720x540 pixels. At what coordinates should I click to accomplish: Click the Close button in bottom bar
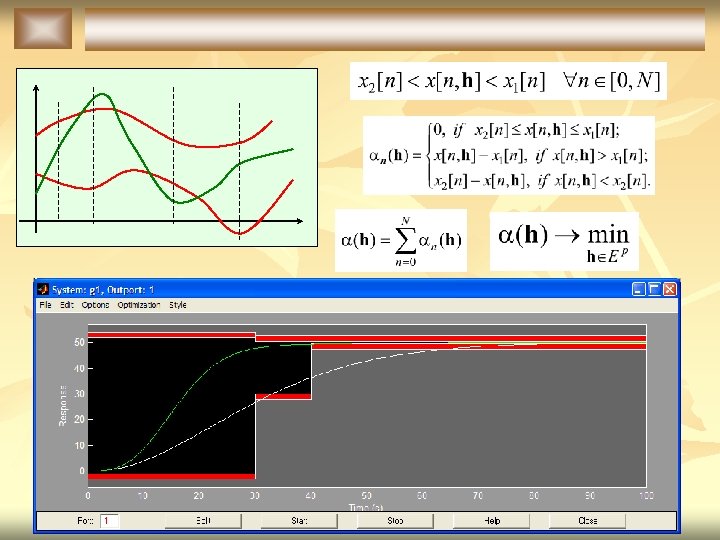588,521
